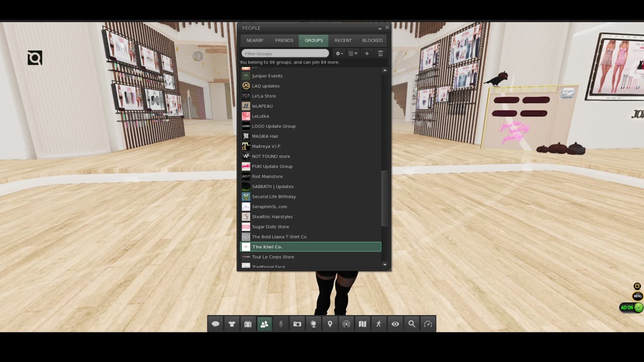Minimize the People panel
Viewport: 644px width, 362px height.
coord(380,28)
